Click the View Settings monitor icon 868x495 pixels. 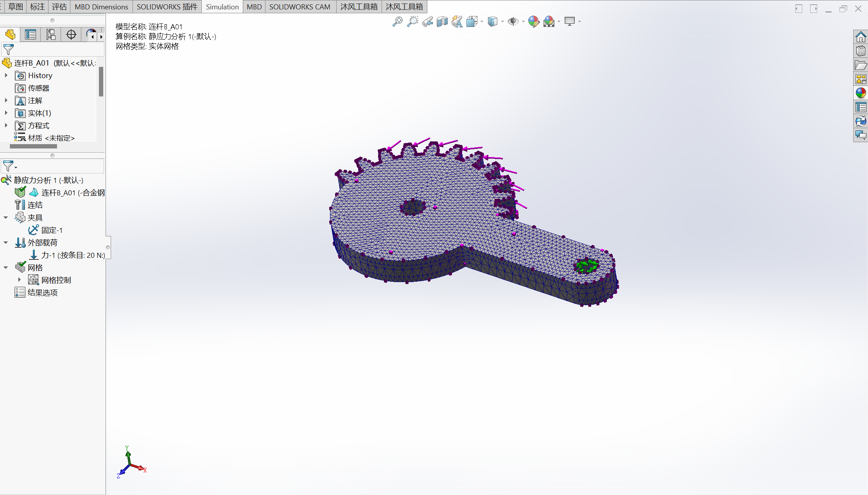(x=570, y=21)
